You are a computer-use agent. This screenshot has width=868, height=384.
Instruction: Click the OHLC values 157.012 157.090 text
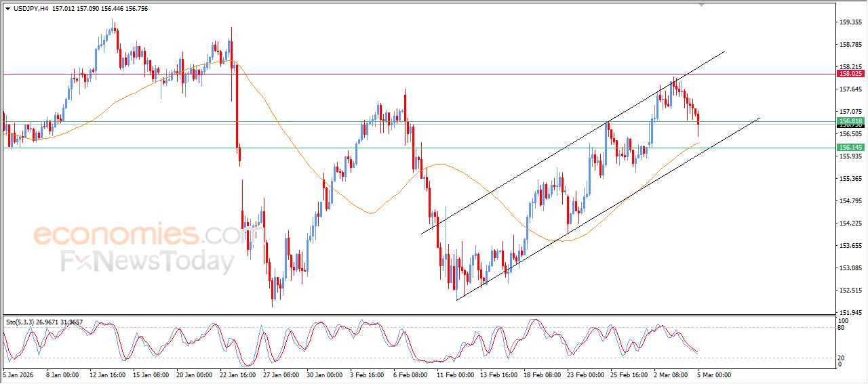(x=78, y=9)
